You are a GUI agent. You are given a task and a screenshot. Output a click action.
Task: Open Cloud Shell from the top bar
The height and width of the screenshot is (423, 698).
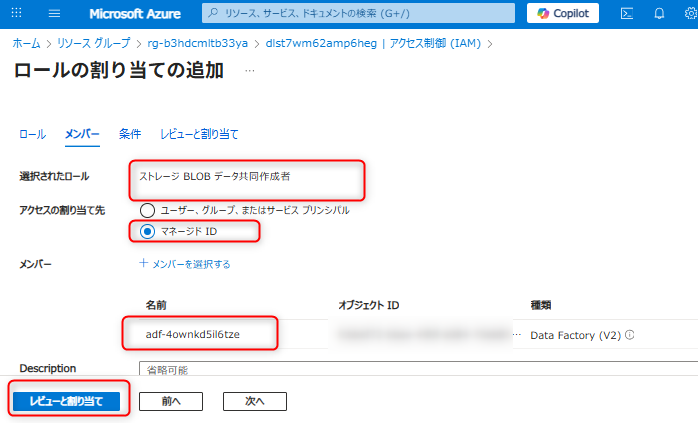(627, 13)
